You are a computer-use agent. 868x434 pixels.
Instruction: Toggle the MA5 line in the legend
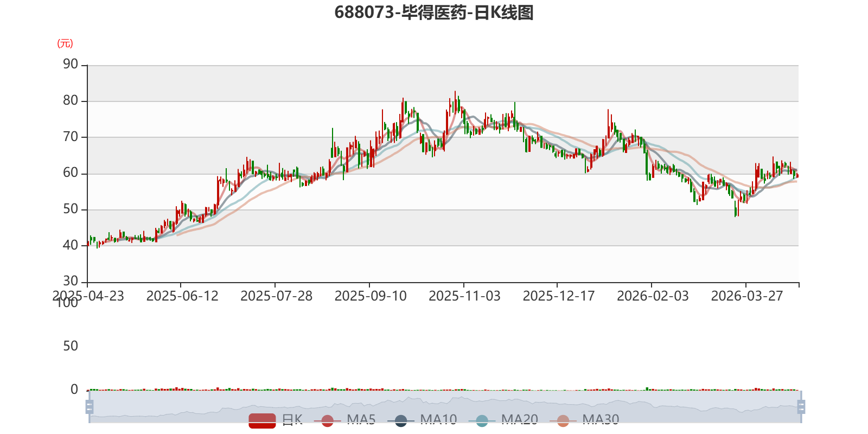[344, 420]
